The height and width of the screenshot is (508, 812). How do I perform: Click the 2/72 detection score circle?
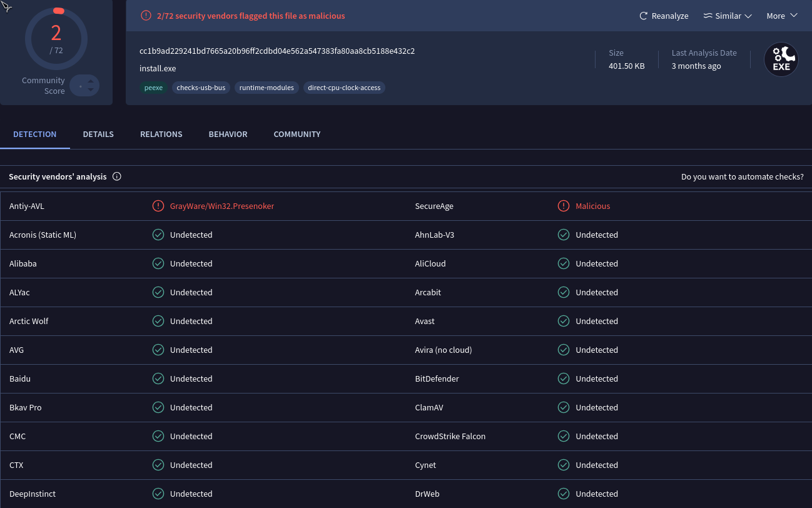(56, 38)
